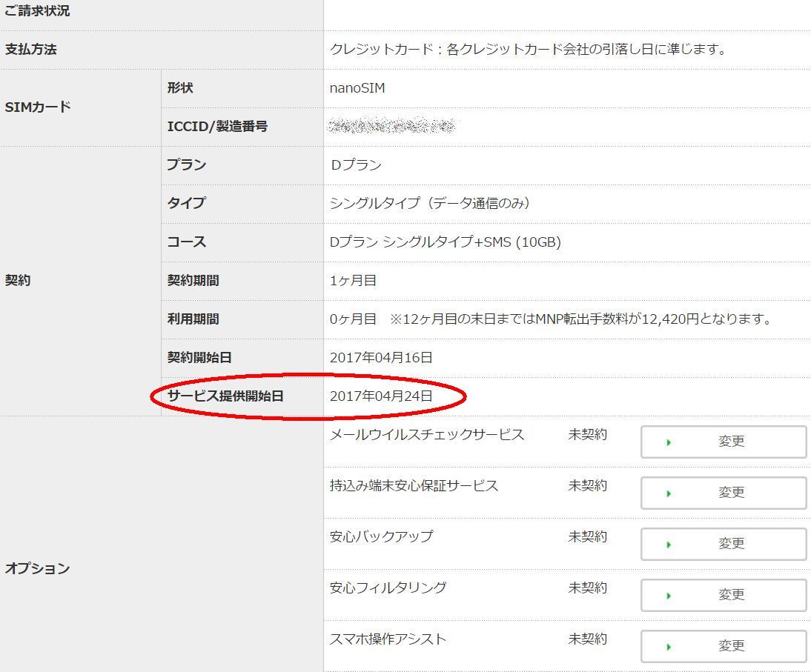The width and height of the screenshot is (811, 672).
Task: Select the 契約開始日 date 2017年04月16日
Action: (381, 358)
